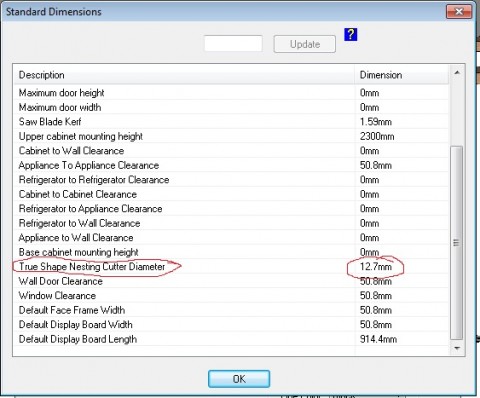The image size is (480, 398).
Task: Select the Cabinet to Wall Clearance row
Action: 232,151
